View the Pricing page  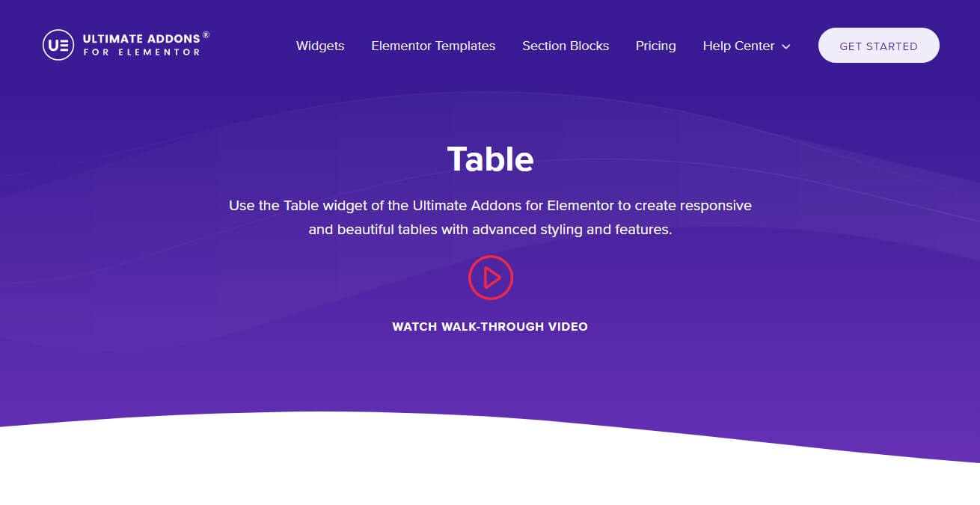coord(655,46)
